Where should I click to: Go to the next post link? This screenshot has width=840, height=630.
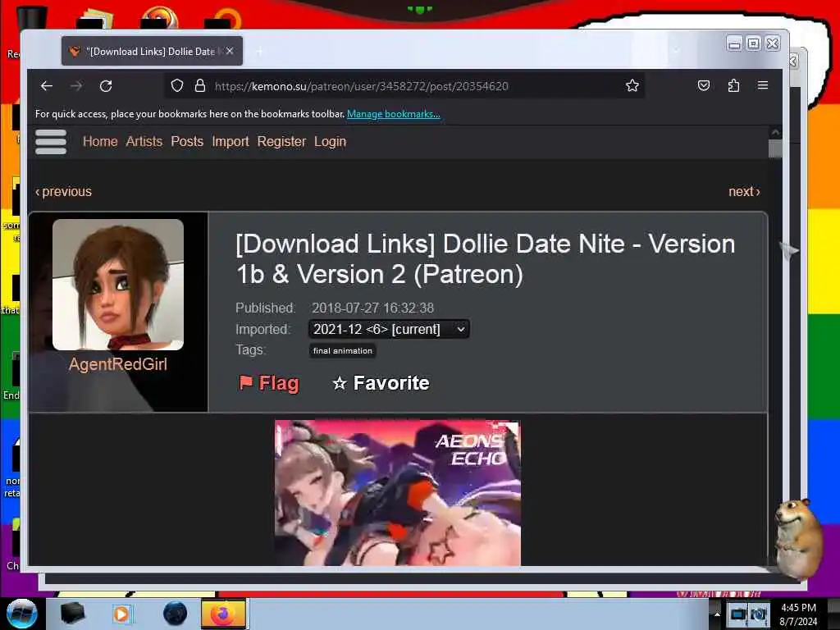pos(744,191)
